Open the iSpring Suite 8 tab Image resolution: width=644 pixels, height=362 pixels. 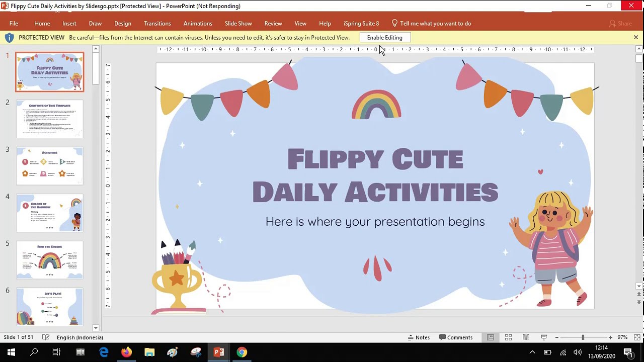(x=361, y=24)
